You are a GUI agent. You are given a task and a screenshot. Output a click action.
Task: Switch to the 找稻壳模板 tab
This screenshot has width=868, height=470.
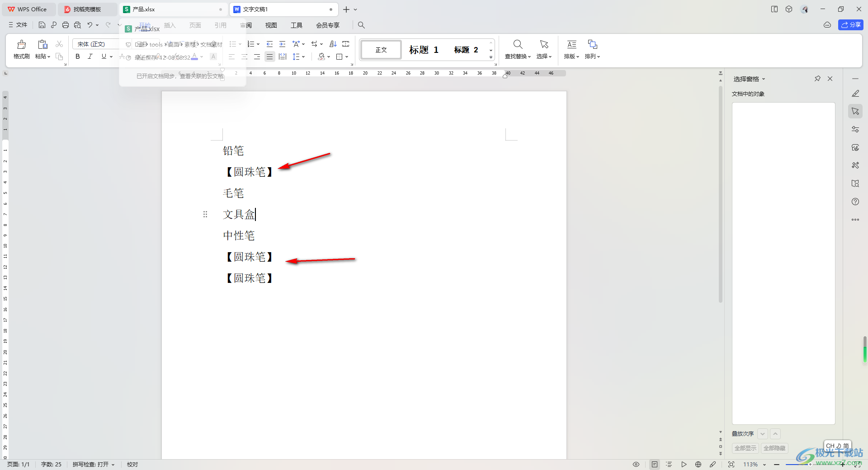(87, 9)
